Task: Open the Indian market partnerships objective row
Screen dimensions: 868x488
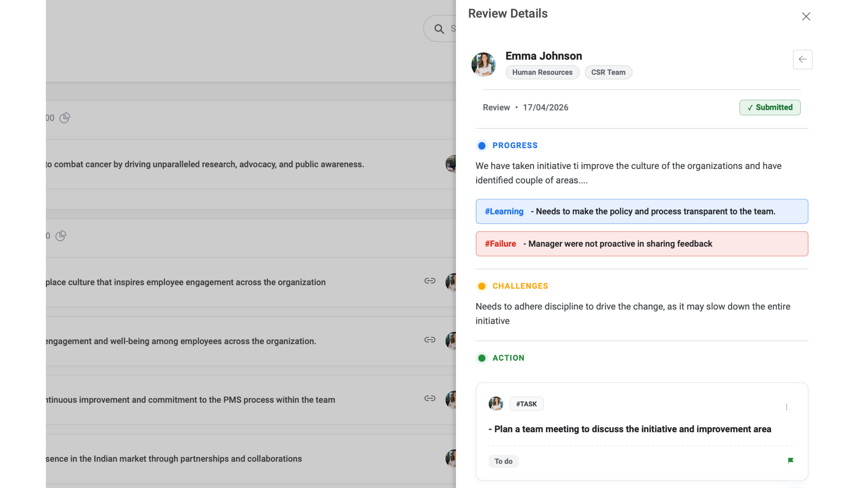Action: (251, 459)
